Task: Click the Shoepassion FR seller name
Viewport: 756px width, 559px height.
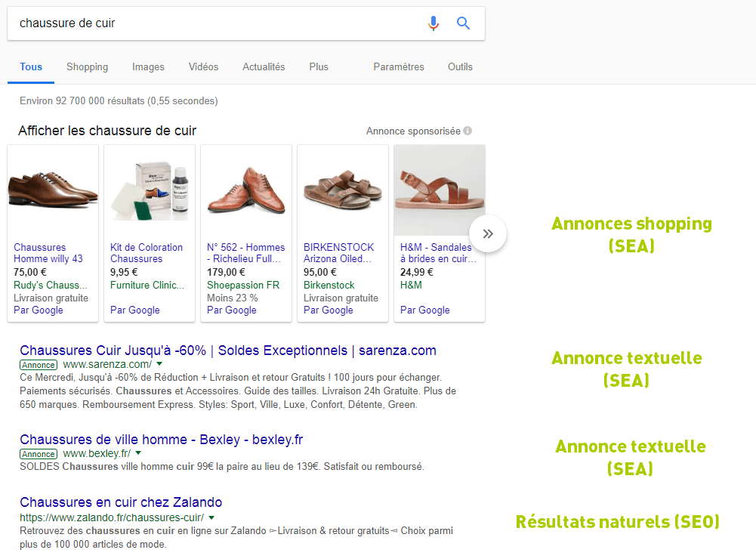Action: [x=243, y=285]
